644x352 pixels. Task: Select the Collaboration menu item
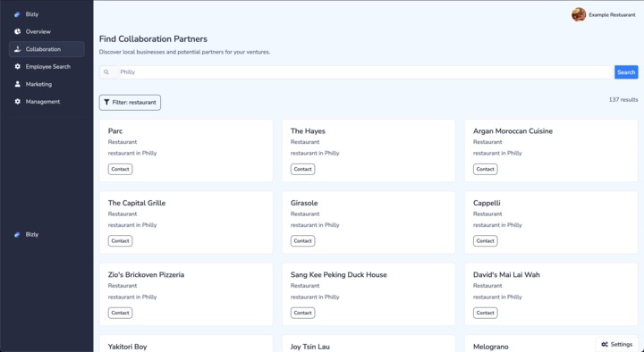(x=47, y=49)
